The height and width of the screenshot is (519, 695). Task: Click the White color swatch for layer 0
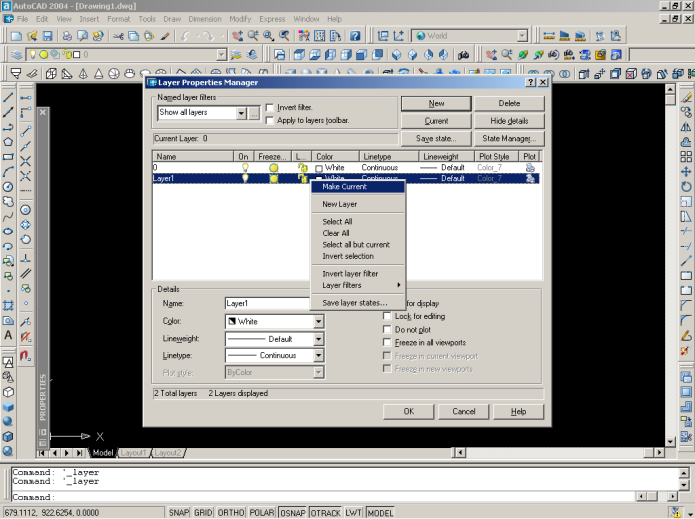click(x=319, y=168)
